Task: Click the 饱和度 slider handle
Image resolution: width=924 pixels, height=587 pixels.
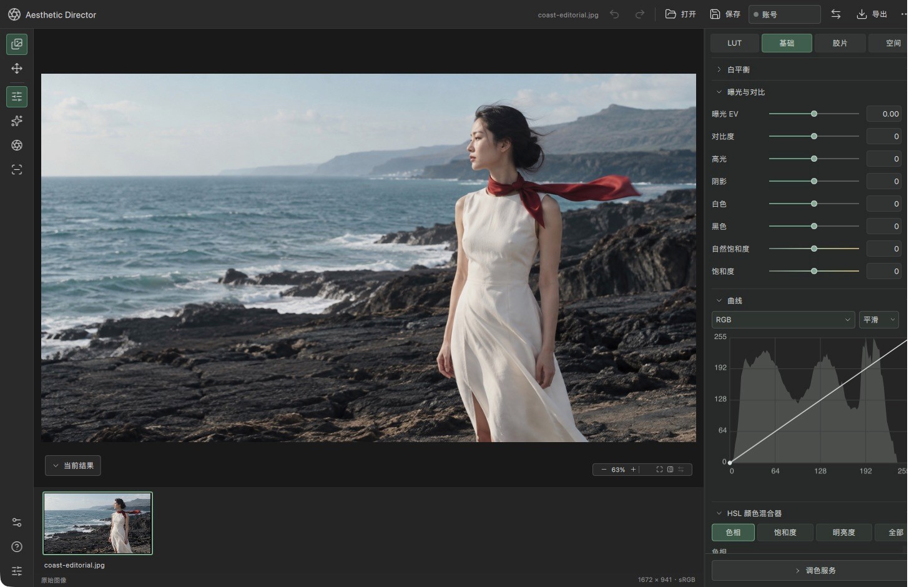Action: 814,272
